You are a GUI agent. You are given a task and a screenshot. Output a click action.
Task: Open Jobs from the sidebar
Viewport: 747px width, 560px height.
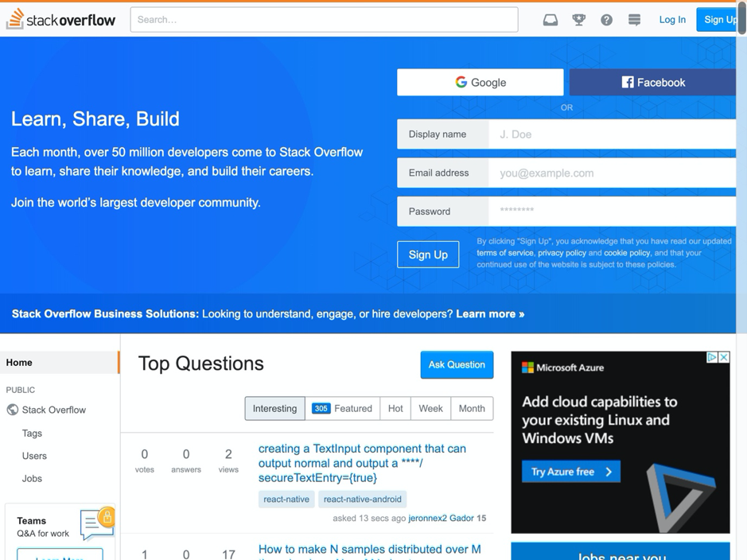tap(32, 478)
